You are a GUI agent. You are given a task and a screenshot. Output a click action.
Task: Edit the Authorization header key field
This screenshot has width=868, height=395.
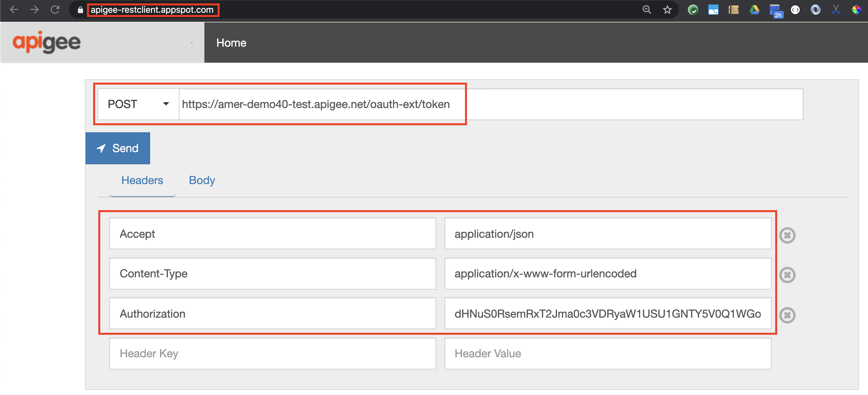[x=272, y=314]
